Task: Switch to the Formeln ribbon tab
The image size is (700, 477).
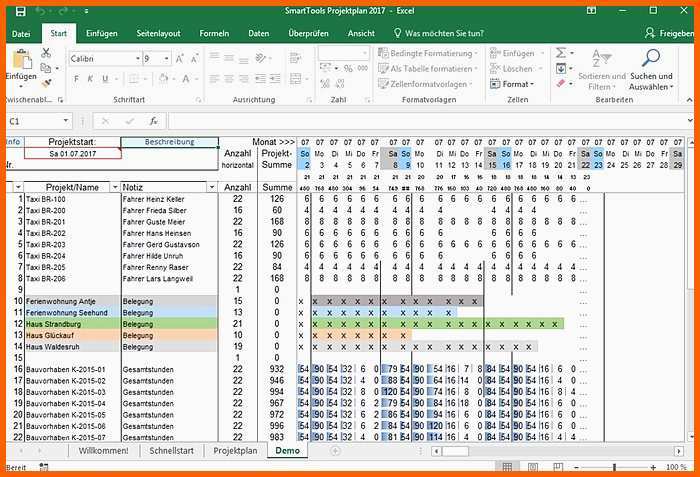Action: point(214,33)
